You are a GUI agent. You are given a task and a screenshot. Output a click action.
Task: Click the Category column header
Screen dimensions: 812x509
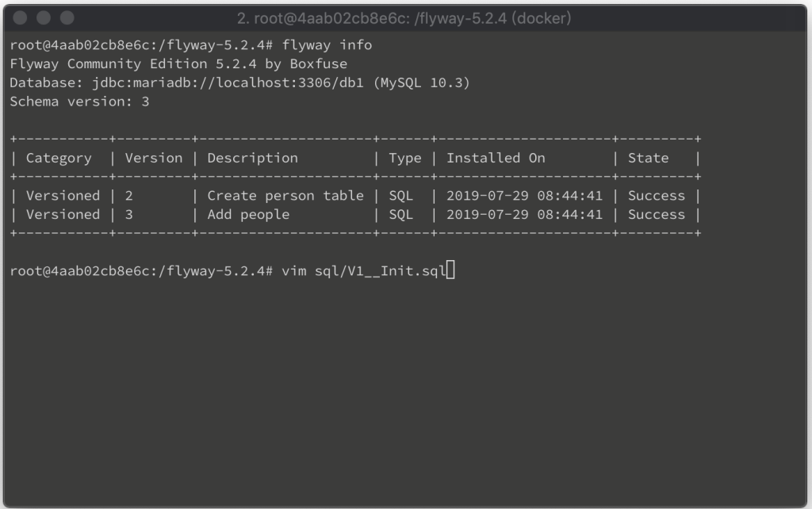coord(59,159)
